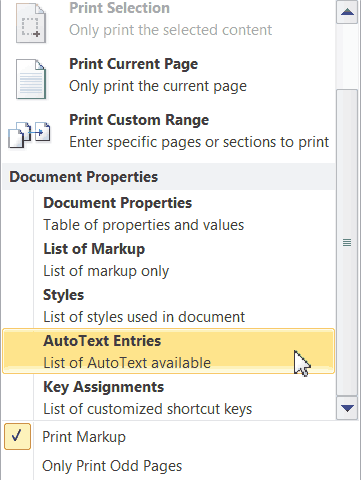
Task: Click the Print Custom Range pages icon
Action: [30, 134]
